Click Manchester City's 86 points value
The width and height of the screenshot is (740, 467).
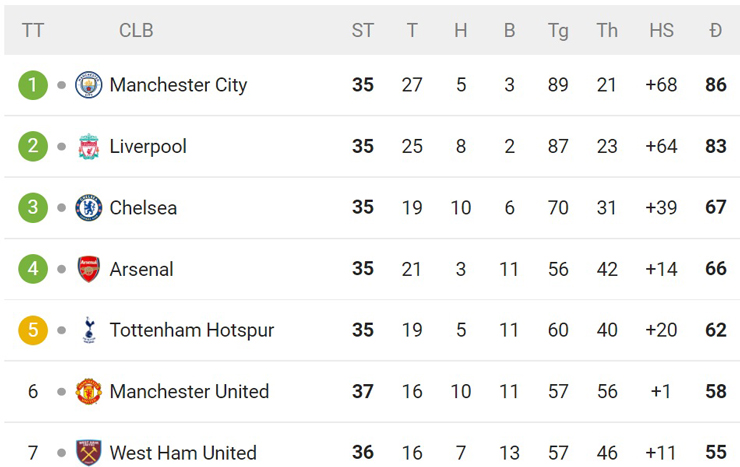(x=715, y=85)
